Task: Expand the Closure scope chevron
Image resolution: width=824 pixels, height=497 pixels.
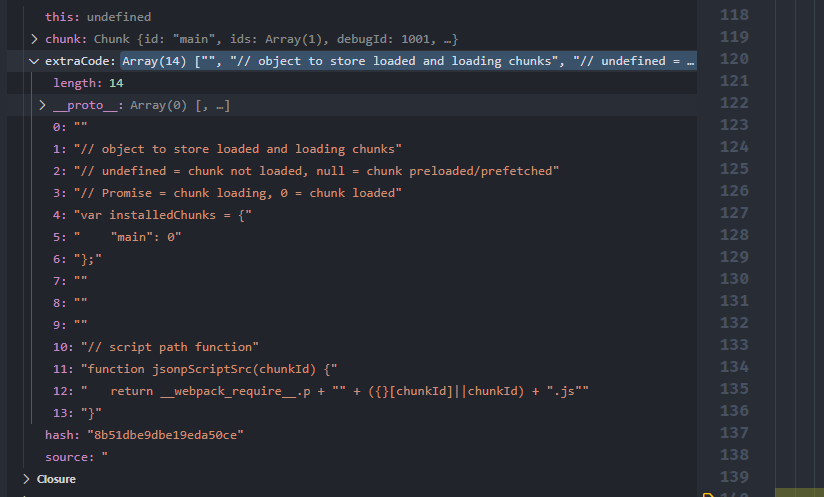Action: pyautogui.click(x=26, y=479)
